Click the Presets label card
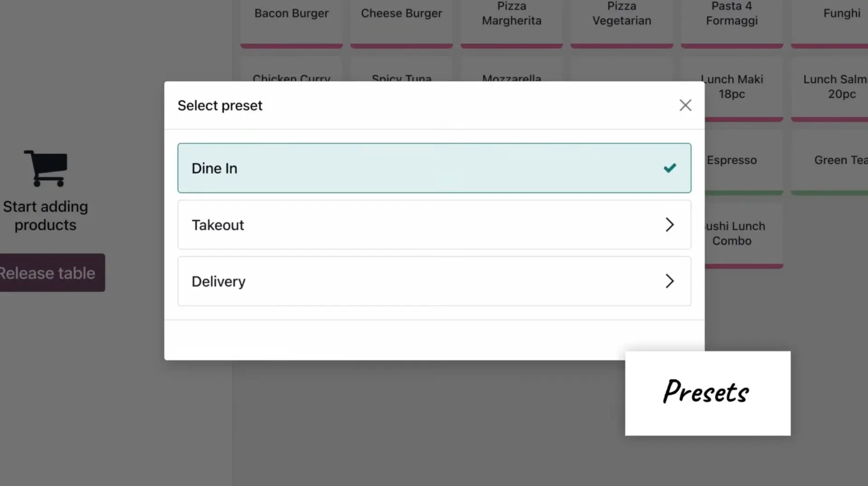The width and height of the screenshot is (868, 486). (707, 393)
